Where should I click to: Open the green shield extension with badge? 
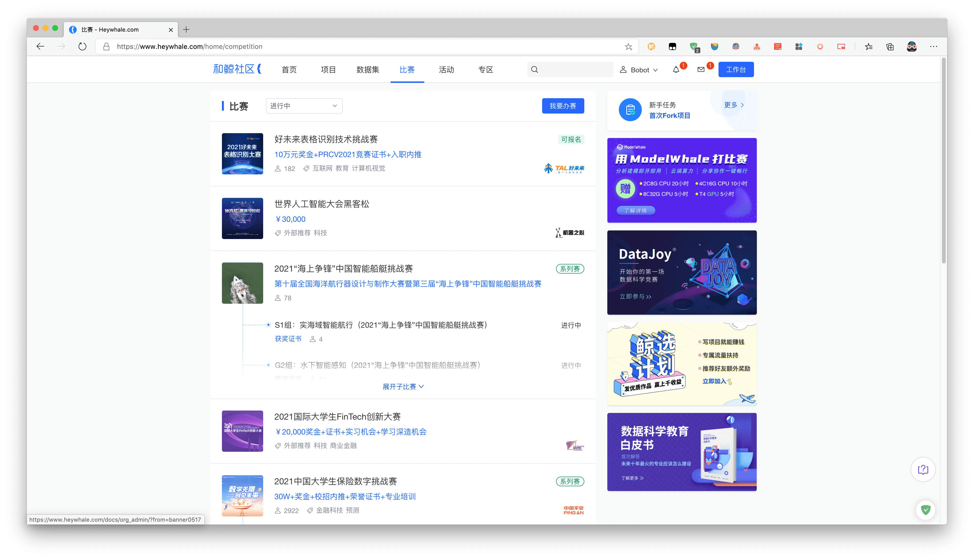694,47
